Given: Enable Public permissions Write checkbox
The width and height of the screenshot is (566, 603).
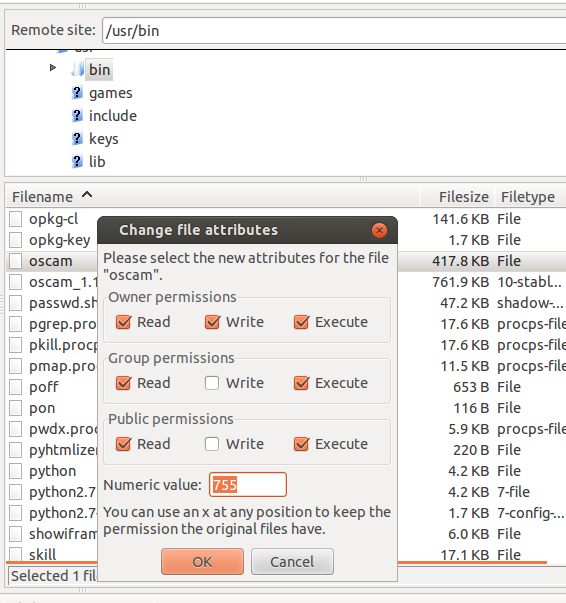Looking at the screenshot, I should tap(212, 444).
